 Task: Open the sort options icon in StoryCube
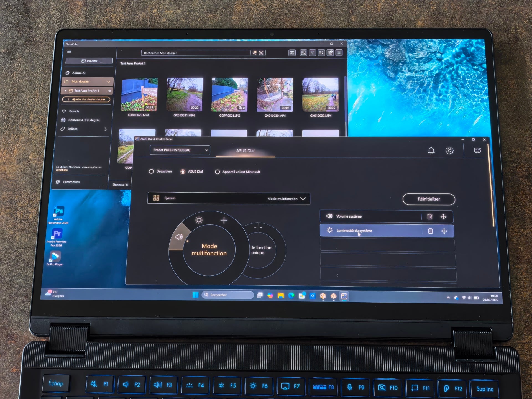(x=321, y=53)
